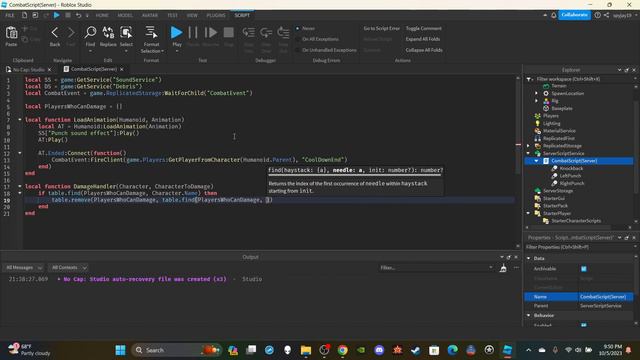Click Collapse All Folds
The image size is (640, 360).
[424, 50]
